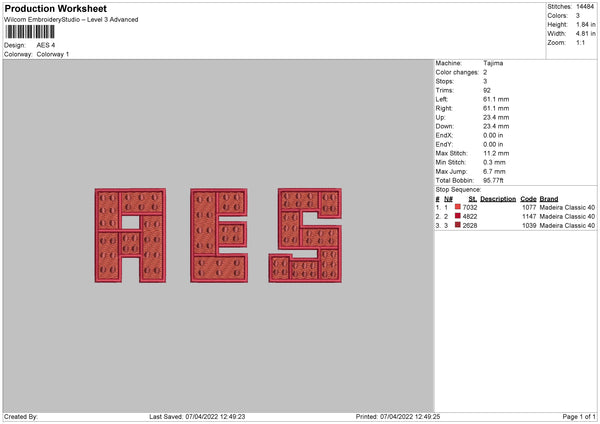Click thread code '1077' in stop sequence
This screenshot has width=600, height=424.
pyautogui.click(x=529, y=207)
